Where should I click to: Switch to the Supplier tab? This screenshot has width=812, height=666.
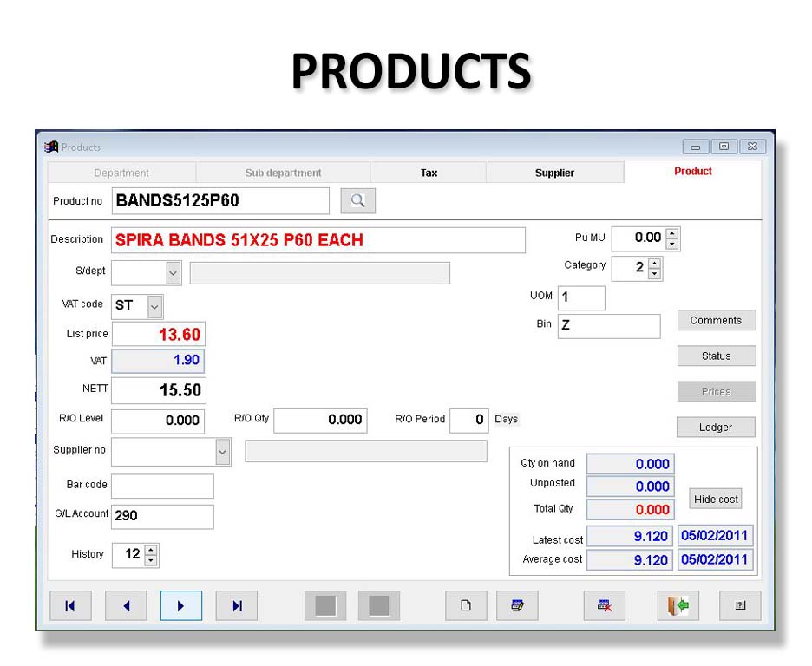click(554, 173)
